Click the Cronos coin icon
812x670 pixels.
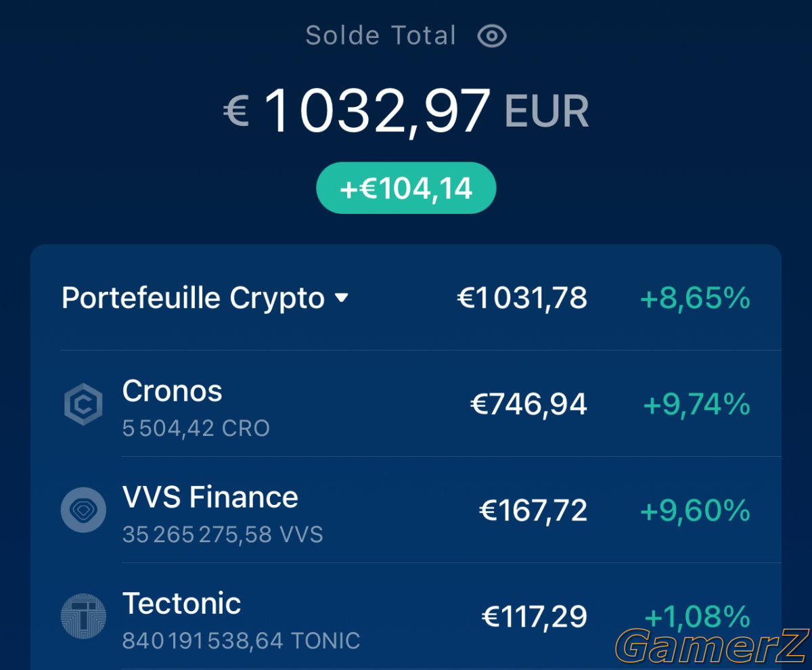tap(83, 405)
